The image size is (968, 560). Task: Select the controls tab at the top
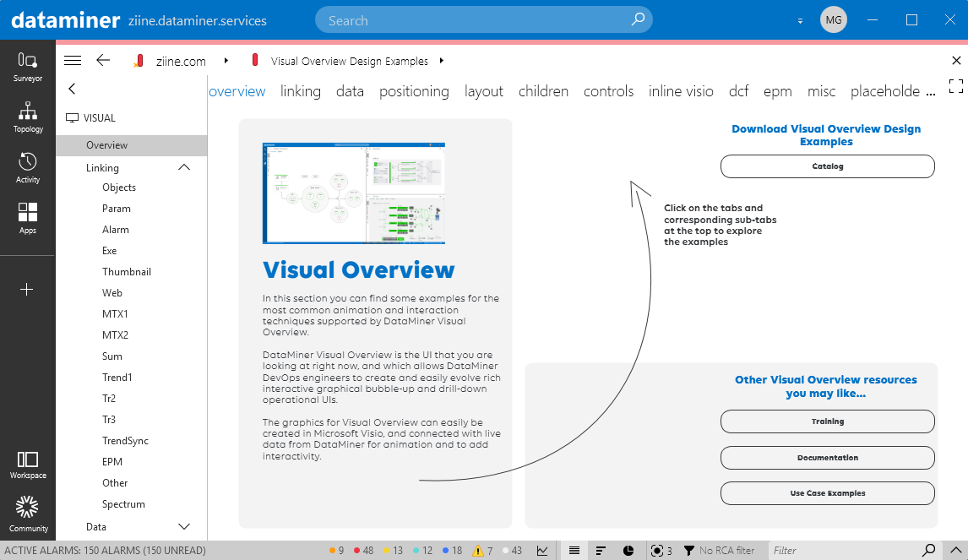pos(608,90)
